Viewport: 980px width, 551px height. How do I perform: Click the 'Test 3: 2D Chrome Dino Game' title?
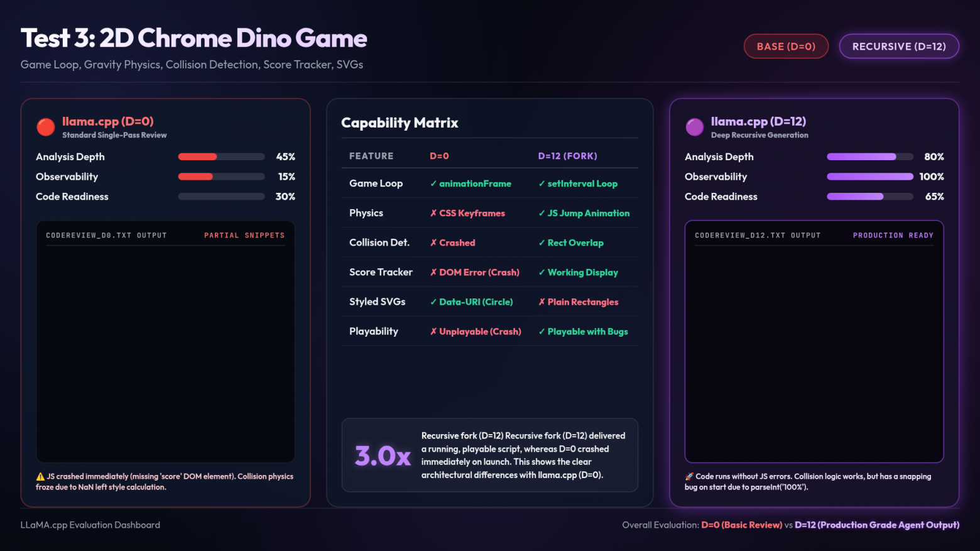pos(193,38)
